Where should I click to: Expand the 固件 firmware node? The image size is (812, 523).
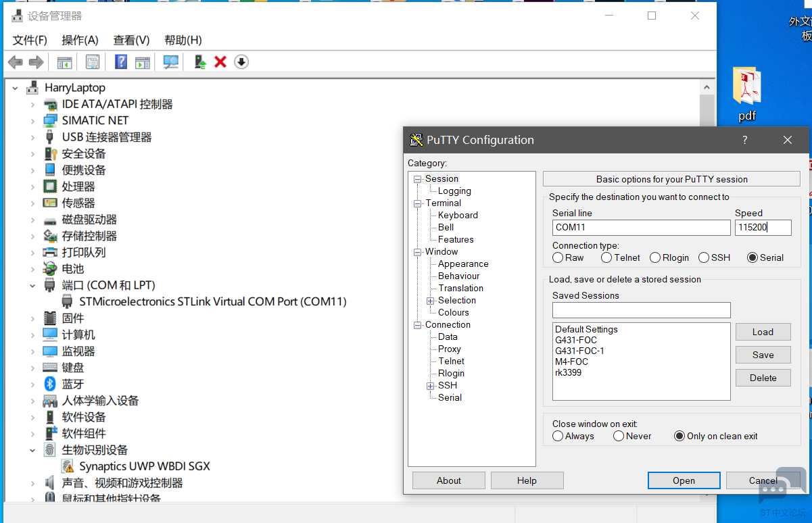(x=32, y=318)
